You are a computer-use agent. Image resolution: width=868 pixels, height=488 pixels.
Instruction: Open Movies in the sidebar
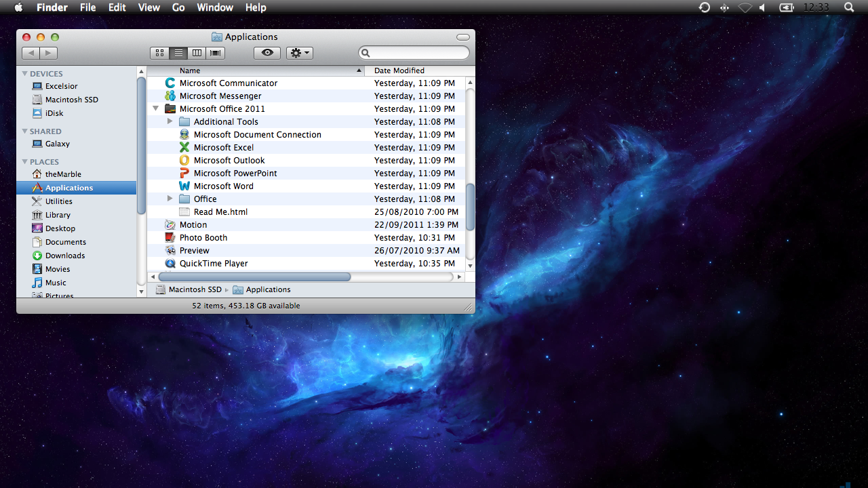[58, 269]
